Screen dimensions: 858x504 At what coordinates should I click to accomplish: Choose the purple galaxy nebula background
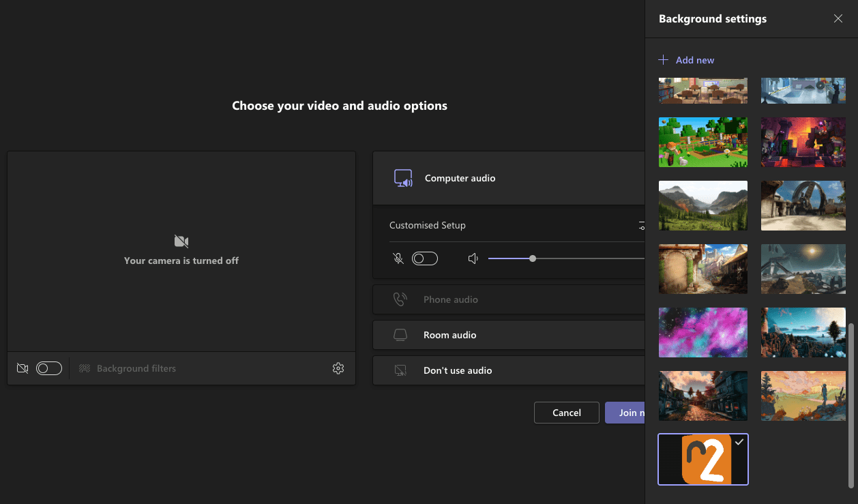[702, 332]
